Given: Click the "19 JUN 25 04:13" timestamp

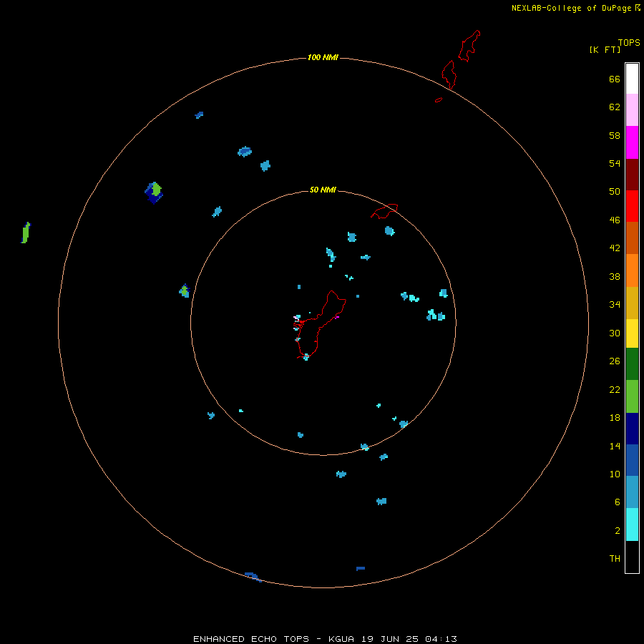Looking at the screenshot, I should tap(409, 639).
